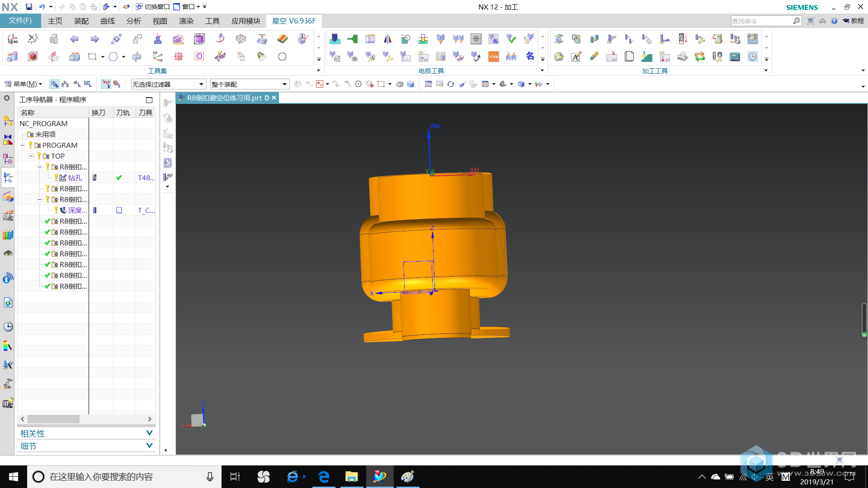Click the mirror electrode icon
This screenshot has height=488, width=868.
pos(388,39)
